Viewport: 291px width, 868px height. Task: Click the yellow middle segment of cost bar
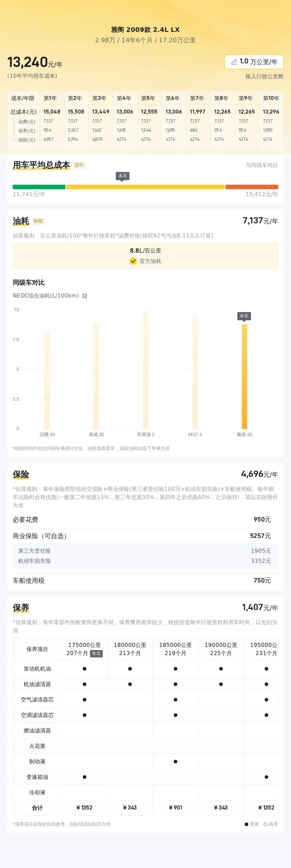(145, 187)
